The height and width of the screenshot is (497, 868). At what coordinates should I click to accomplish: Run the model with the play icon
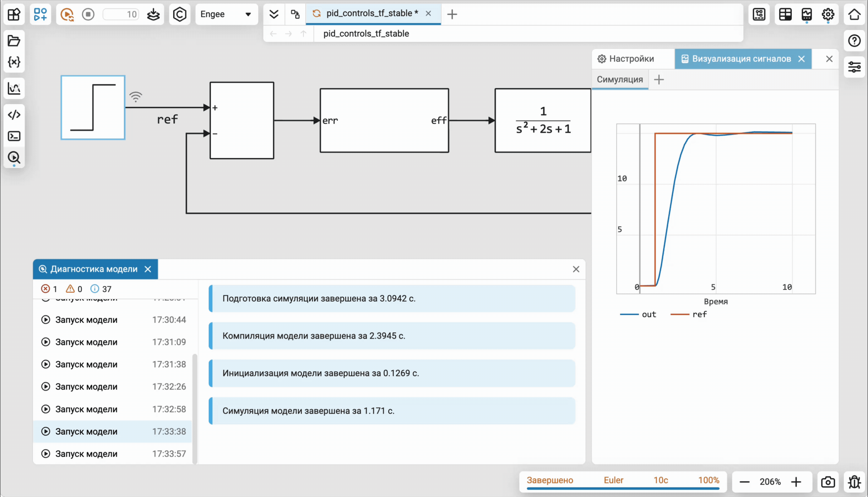(x=67, y=14)
